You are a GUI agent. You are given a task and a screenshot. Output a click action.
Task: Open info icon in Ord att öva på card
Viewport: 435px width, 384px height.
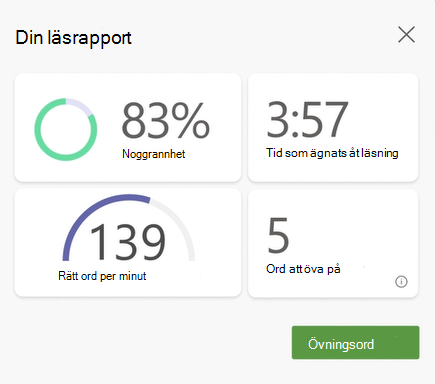(x=401, y=282)
